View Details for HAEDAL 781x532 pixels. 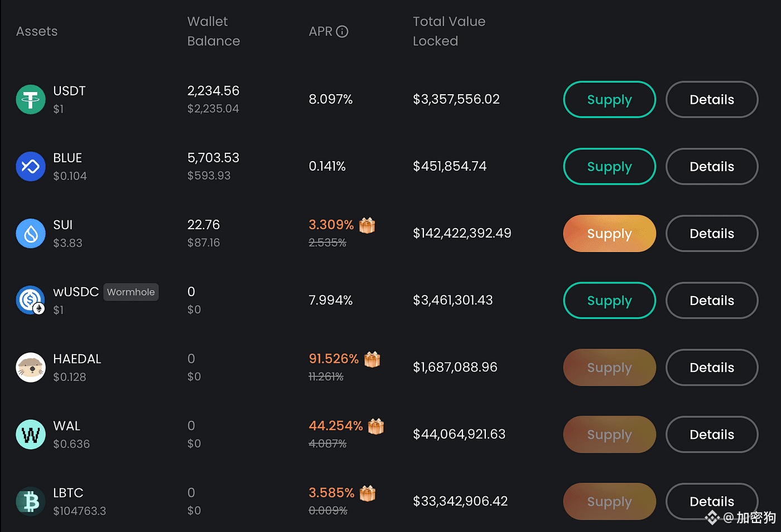pos(712,367)
